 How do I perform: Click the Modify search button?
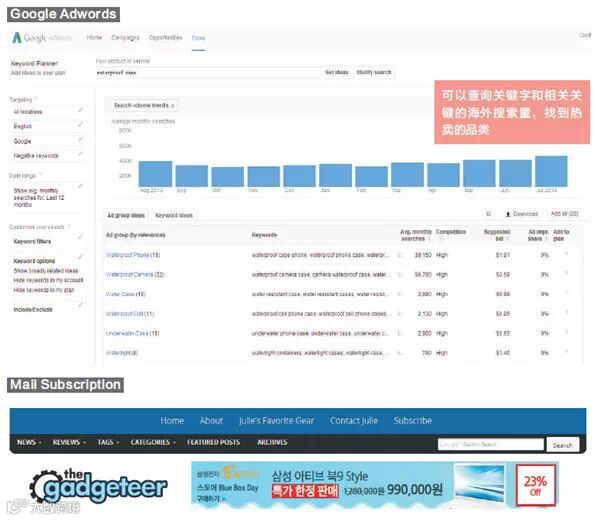pos(374,72)
